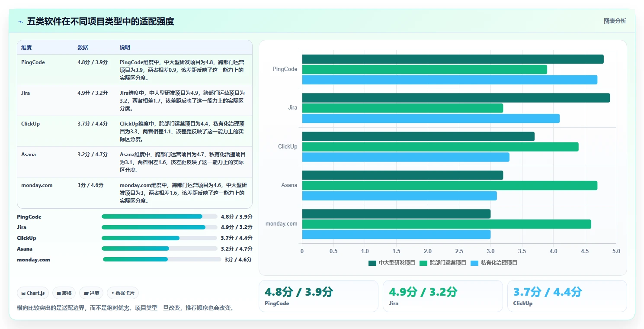
Task: Click the Asana label on chart axis
Action: pyautogui.click(x=289, y=185)
